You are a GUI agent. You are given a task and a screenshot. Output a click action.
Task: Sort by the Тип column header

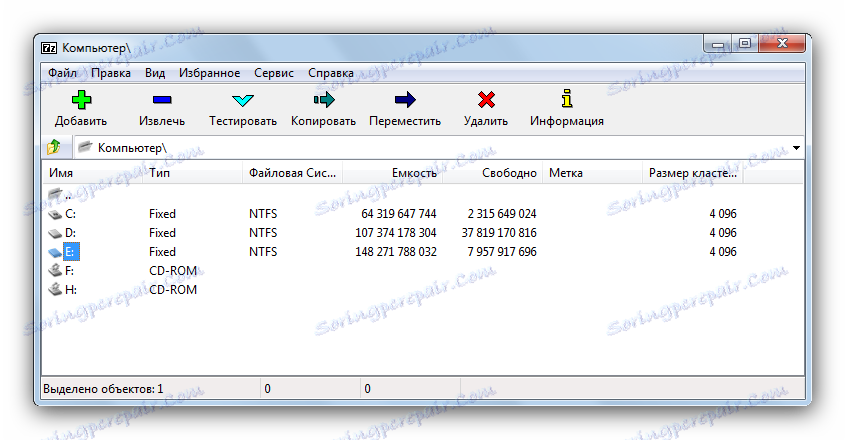tap(193, 173)
